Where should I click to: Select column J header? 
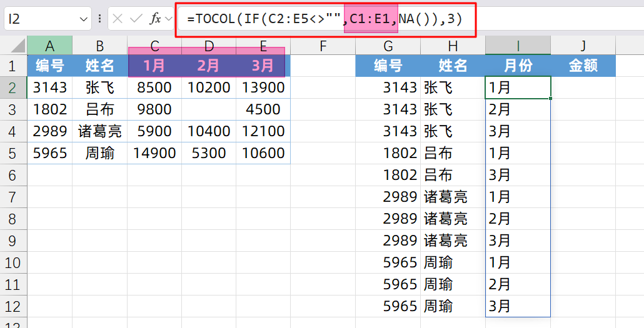[x=583, y=46]
